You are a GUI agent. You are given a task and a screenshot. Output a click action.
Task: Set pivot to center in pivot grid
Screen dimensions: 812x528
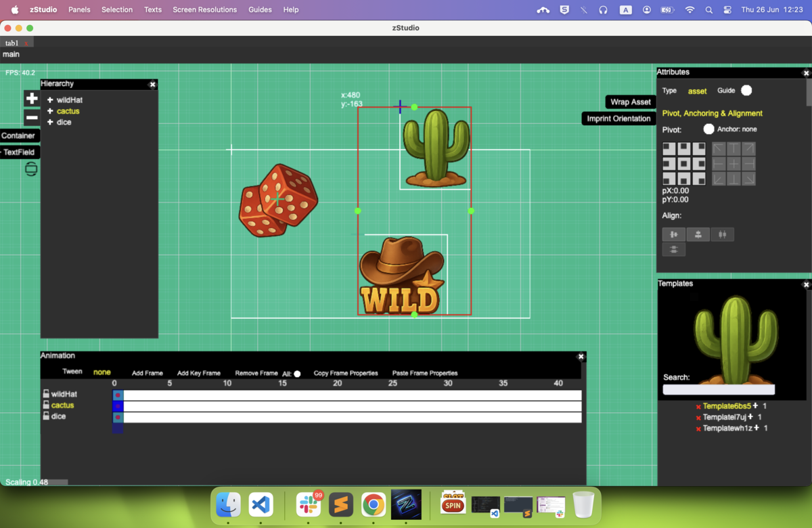coord(683,164)
